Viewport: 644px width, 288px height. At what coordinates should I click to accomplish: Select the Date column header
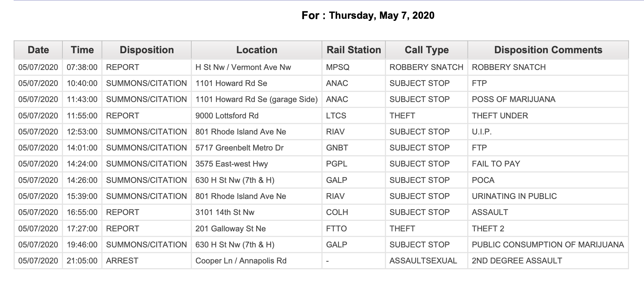coord(38,50)
